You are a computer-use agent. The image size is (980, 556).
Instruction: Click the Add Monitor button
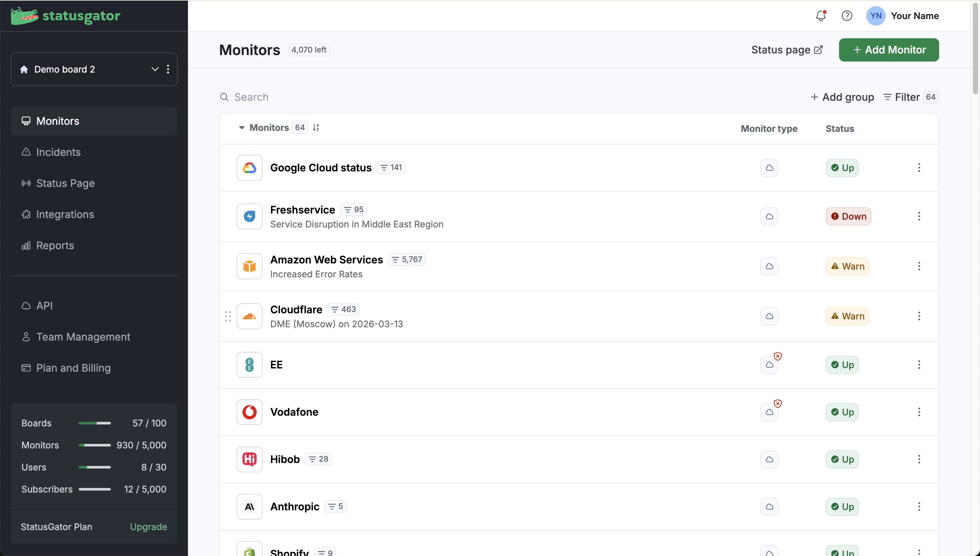pos(888,50)
